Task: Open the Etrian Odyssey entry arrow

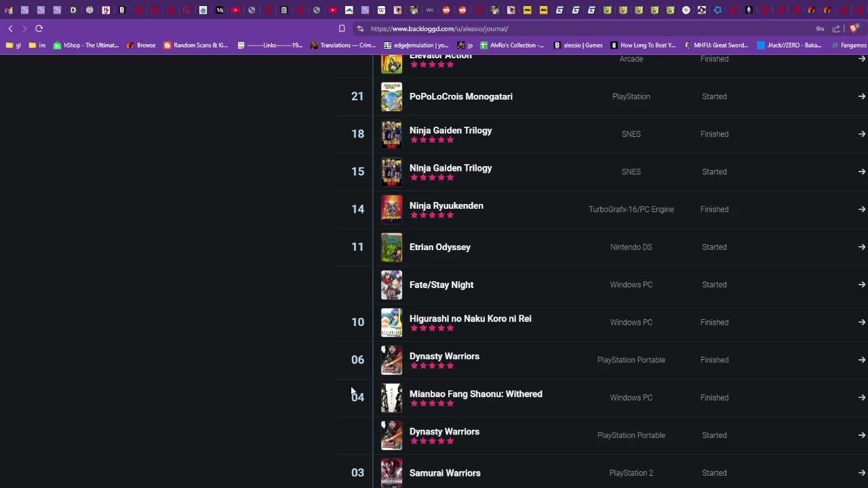Action: (861, 247)
